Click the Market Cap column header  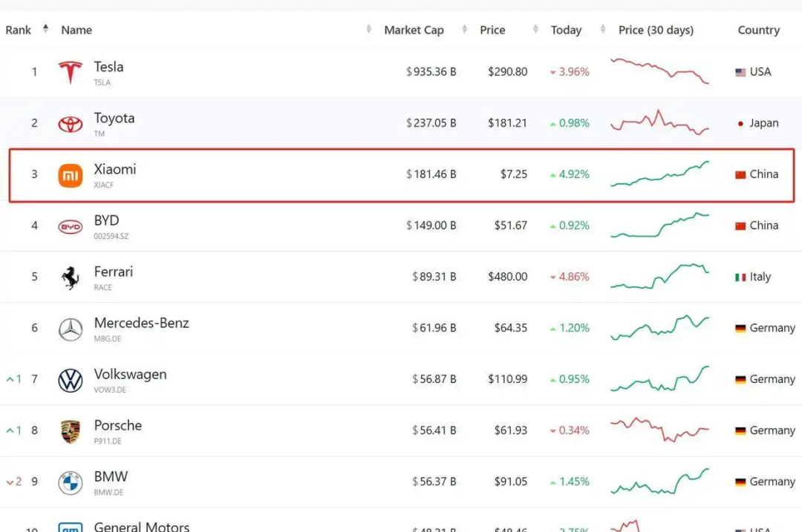414,30
